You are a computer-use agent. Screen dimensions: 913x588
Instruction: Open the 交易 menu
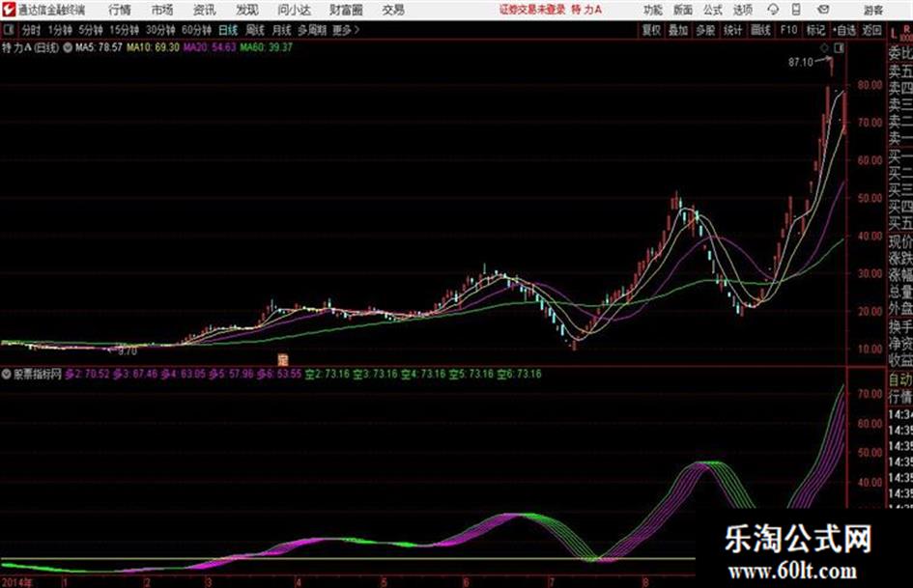click(x=393, y=10)
